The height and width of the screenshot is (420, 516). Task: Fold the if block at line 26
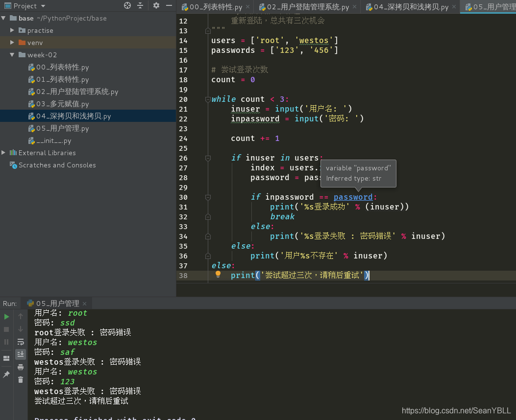[x=208, y=158]
